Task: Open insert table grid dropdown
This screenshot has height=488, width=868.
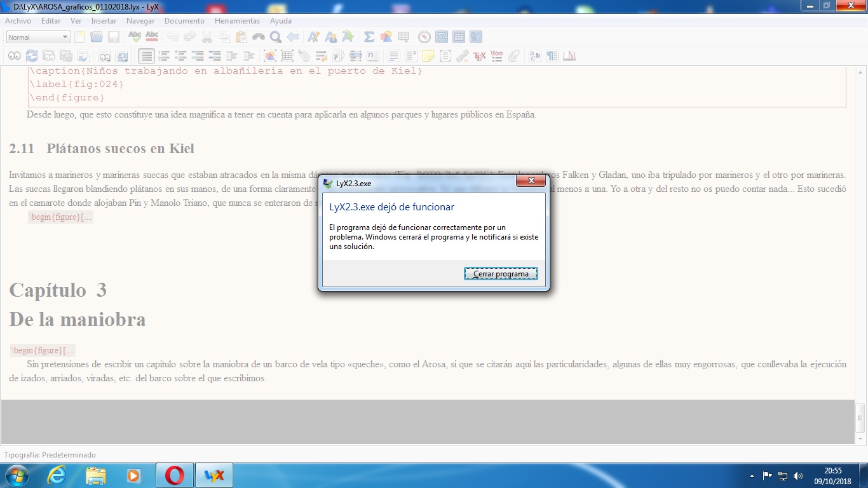Action: pos(403,37)
